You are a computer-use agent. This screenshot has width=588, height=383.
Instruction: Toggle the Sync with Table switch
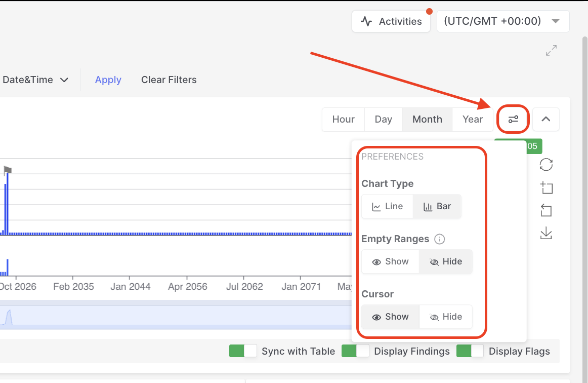243,351
